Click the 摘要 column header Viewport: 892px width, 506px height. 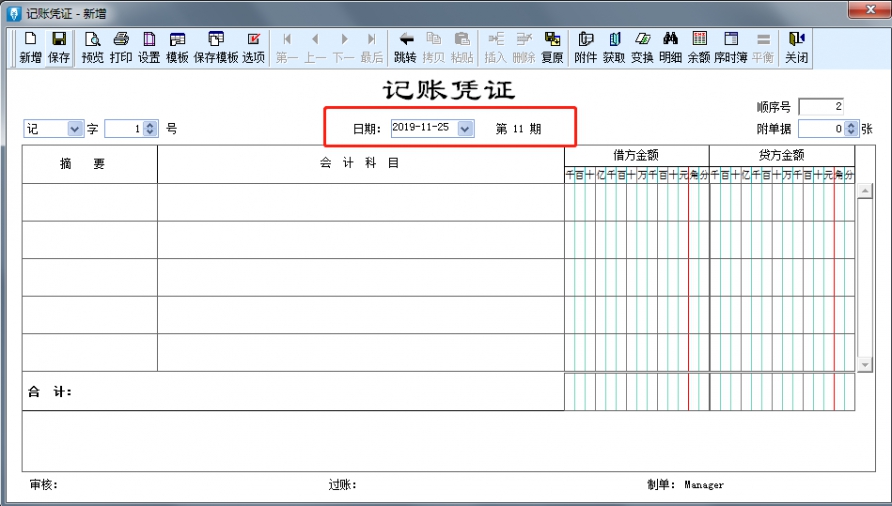tap(90, 164)
